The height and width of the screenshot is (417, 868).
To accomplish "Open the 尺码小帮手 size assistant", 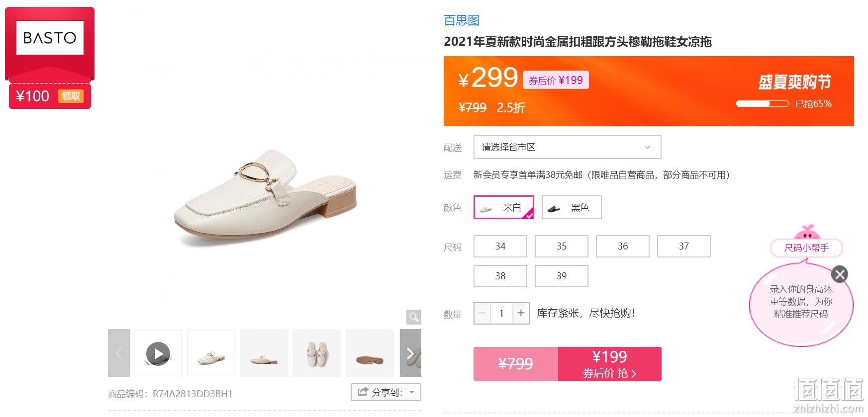I will [806, 248].
